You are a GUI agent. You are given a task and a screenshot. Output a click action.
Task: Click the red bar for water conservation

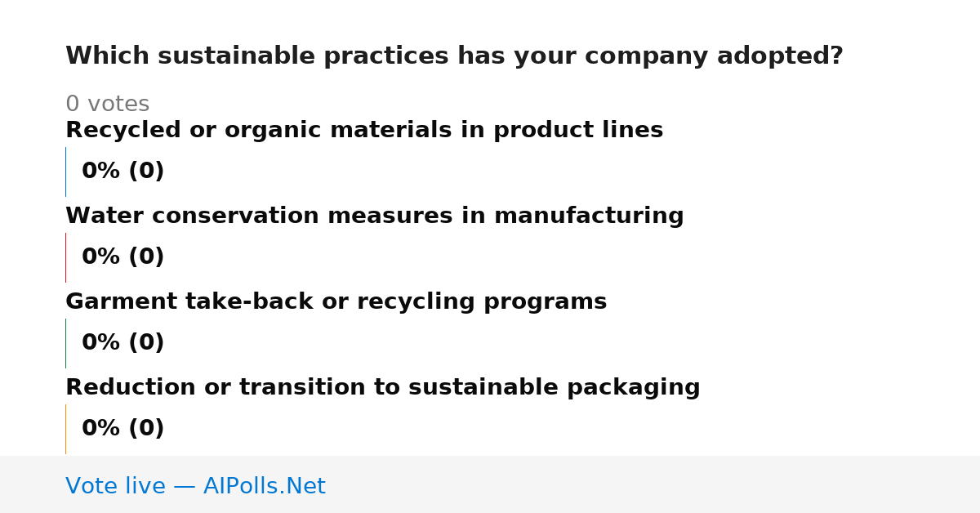coord(65,257)
